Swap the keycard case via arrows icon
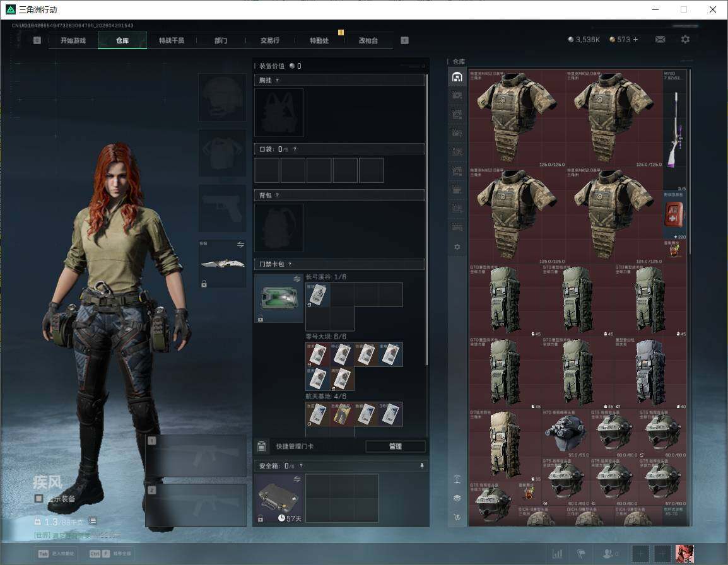 [297, 279]
